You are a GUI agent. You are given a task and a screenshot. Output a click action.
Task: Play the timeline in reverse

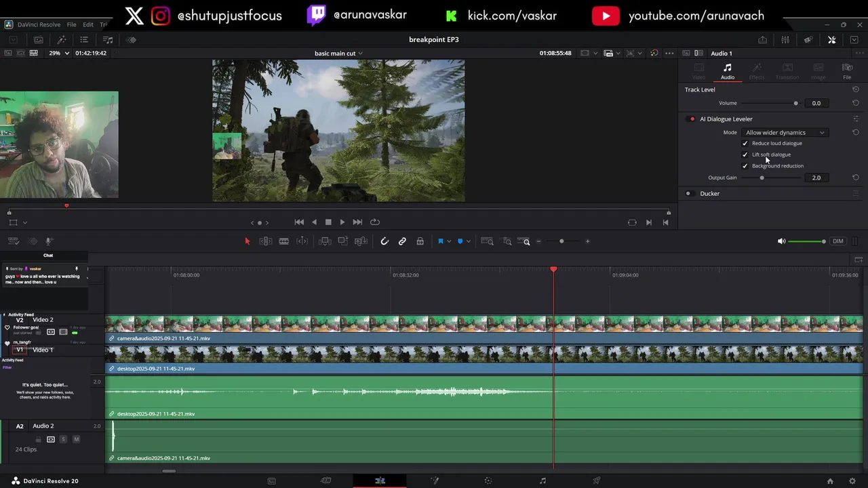tap(314, 222)
